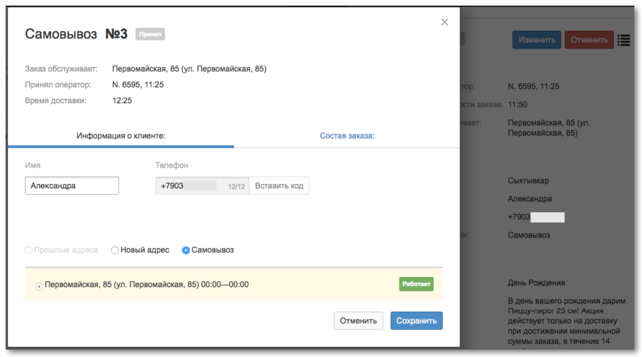Select the Новый адрес radio option

tap(115, 250)
